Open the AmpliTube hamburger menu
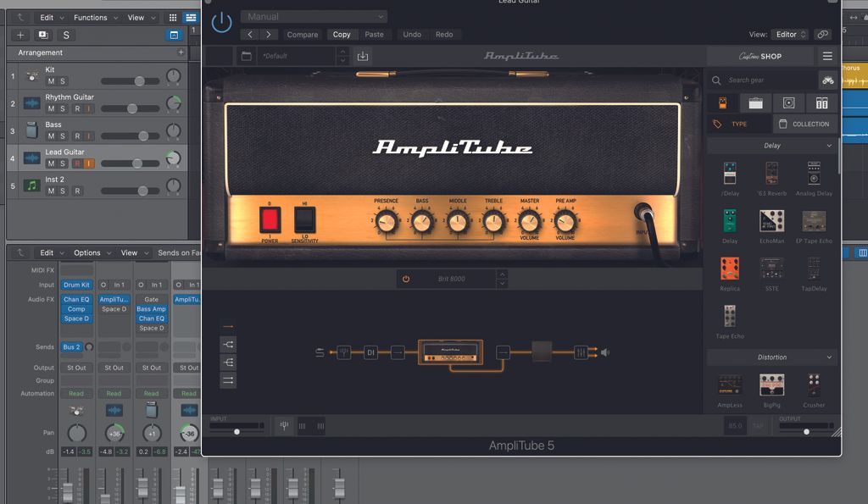Image resolution: width=868 pixels, height=504 pixels. (827, 56)
